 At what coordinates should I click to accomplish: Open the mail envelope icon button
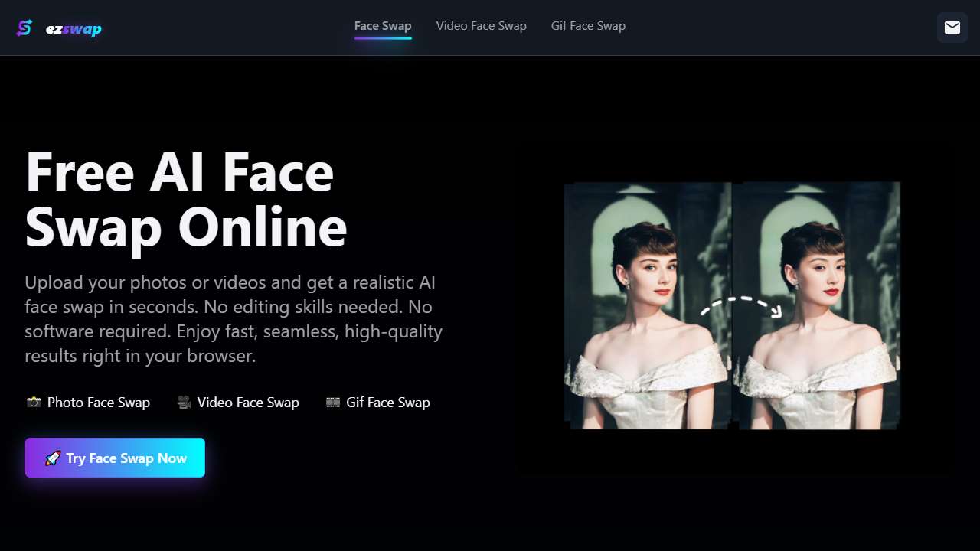[x=952, y=28]
